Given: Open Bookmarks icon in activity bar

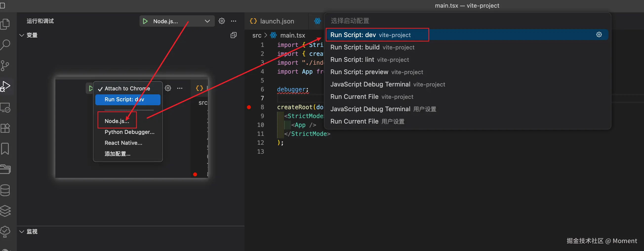Looking at the screenshot, I should (x=5, y=149).
